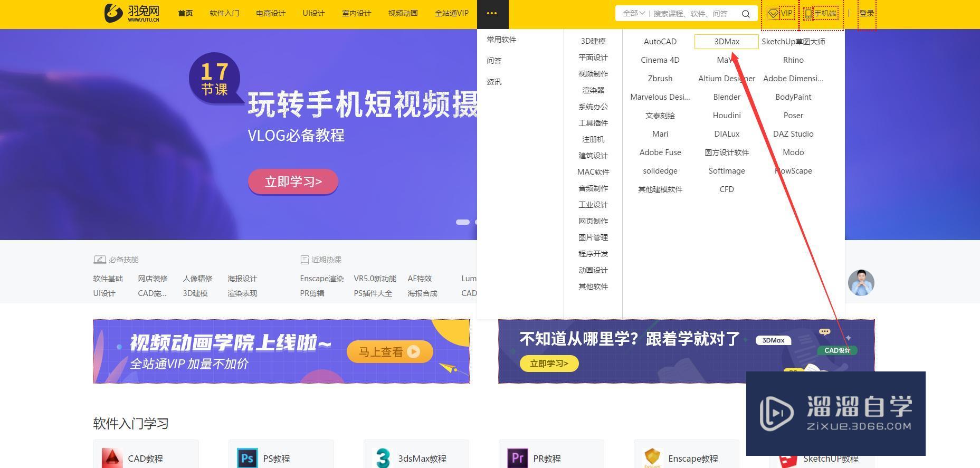Select 平面设计 category
Viewport: 980px width, 468px height.
coord(593,58)
